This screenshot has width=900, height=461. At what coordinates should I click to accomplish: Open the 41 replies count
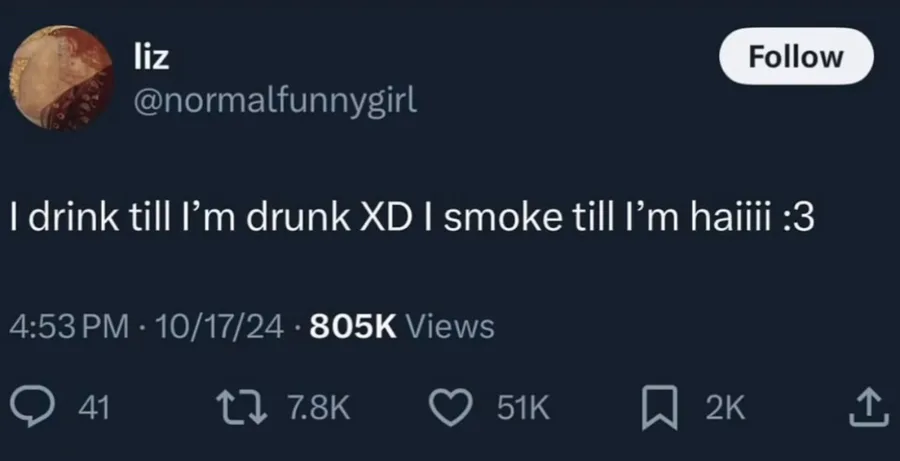click(94, 408)
